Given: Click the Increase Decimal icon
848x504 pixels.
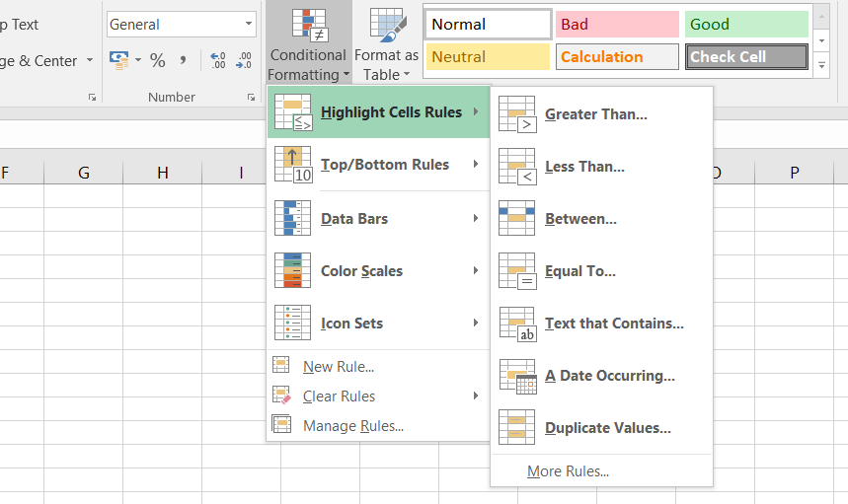Looking at the screenshot, I should [218, 61].
